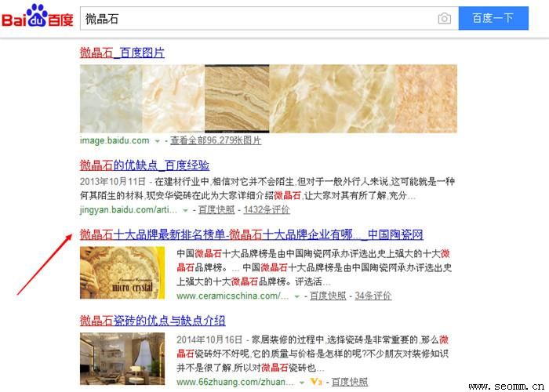Expand dropdown arrow beside www.ceramicschina.com URL

click(x=297, y=296)
